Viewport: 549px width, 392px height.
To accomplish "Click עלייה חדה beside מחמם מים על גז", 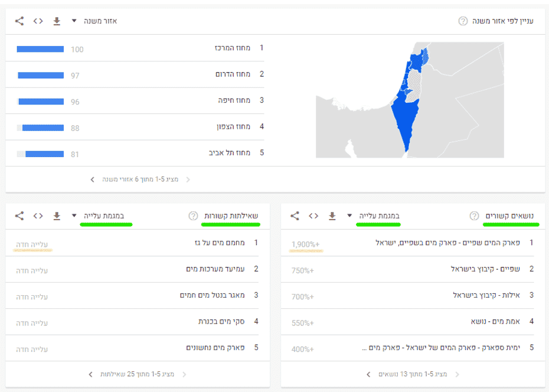I will (x=32, y=244).
